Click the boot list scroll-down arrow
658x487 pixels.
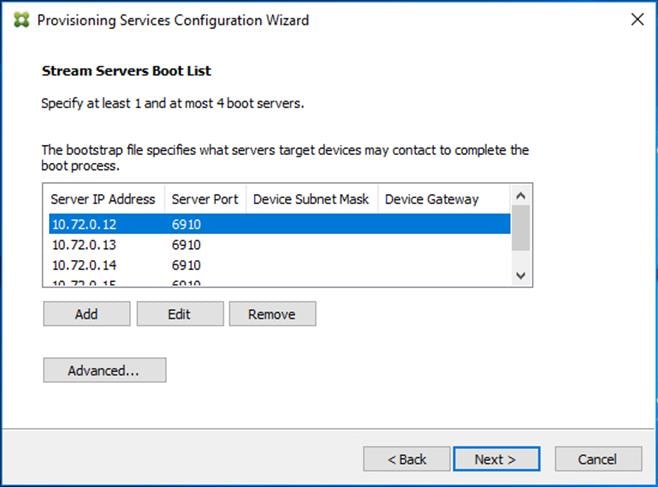pos(521,276)
